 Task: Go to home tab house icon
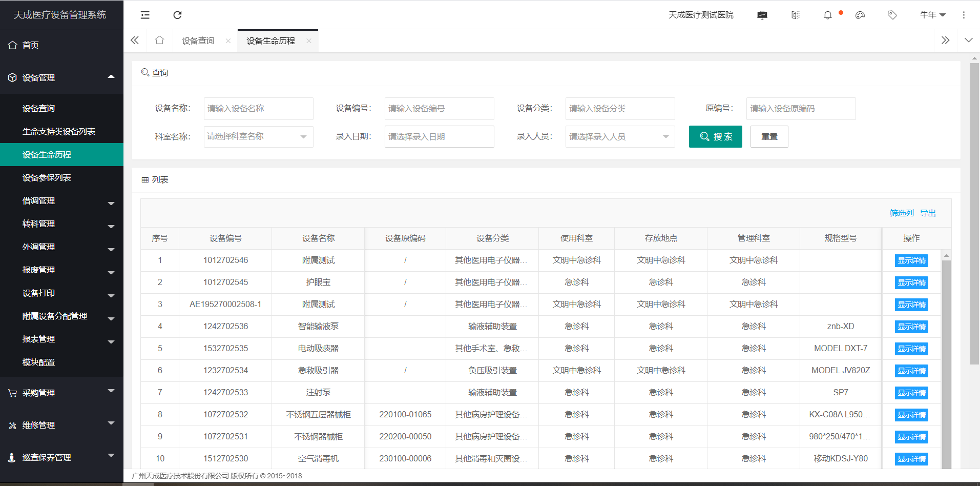[160, 40]
